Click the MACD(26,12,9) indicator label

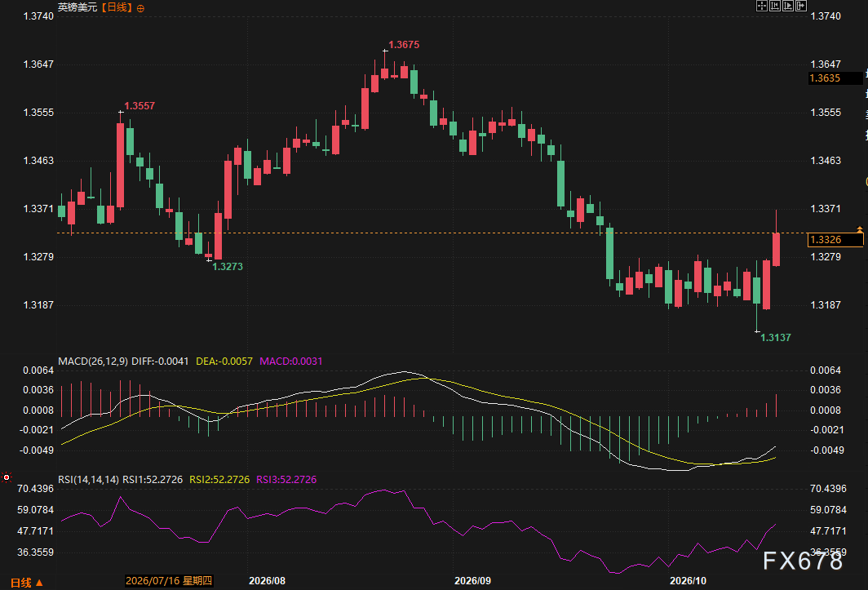pos(93,362)
